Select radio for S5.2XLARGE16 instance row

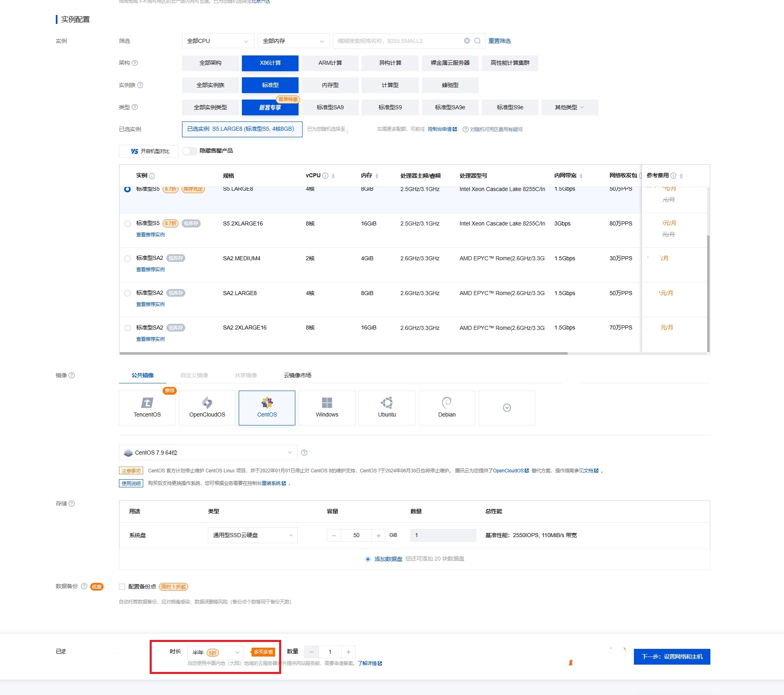point(127,224)
